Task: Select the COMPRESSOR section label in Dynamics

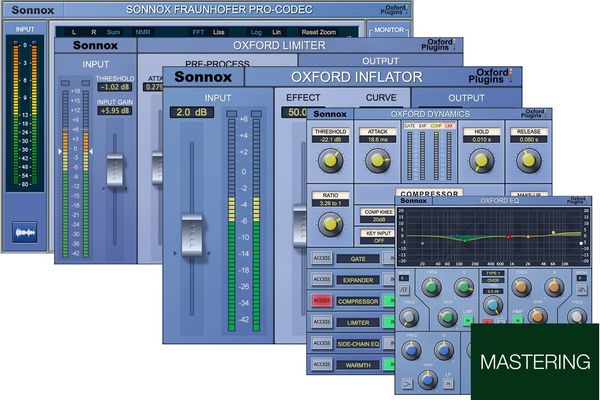Action: pyautogui.click(x=358, y=301)
